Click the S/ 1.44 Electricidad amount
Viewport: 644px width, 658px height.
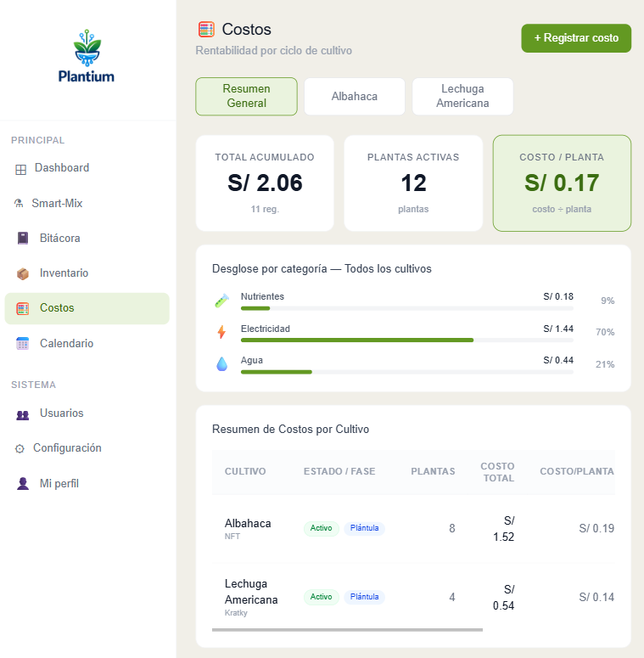(558, 329)
